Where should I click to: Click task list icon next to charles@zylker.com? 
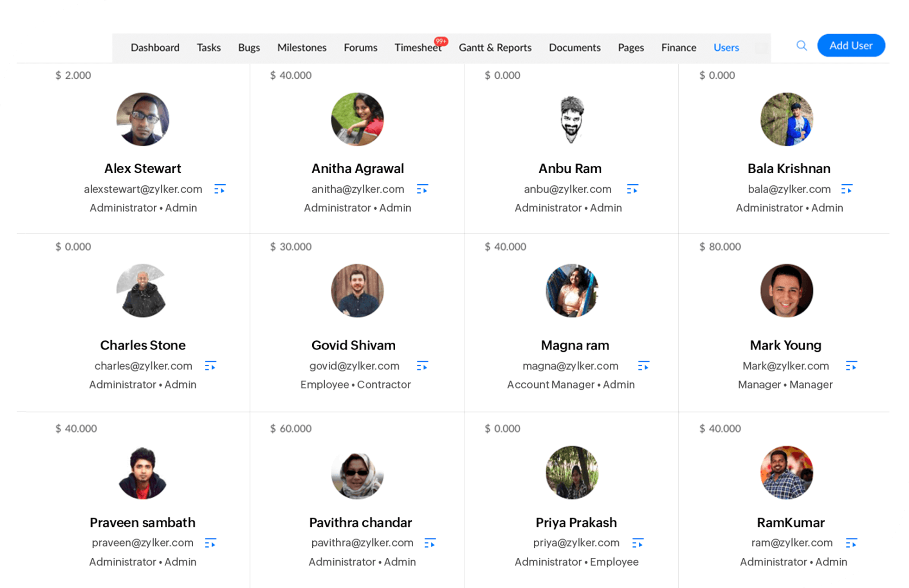pyautogui.click(x=210, y=366)
